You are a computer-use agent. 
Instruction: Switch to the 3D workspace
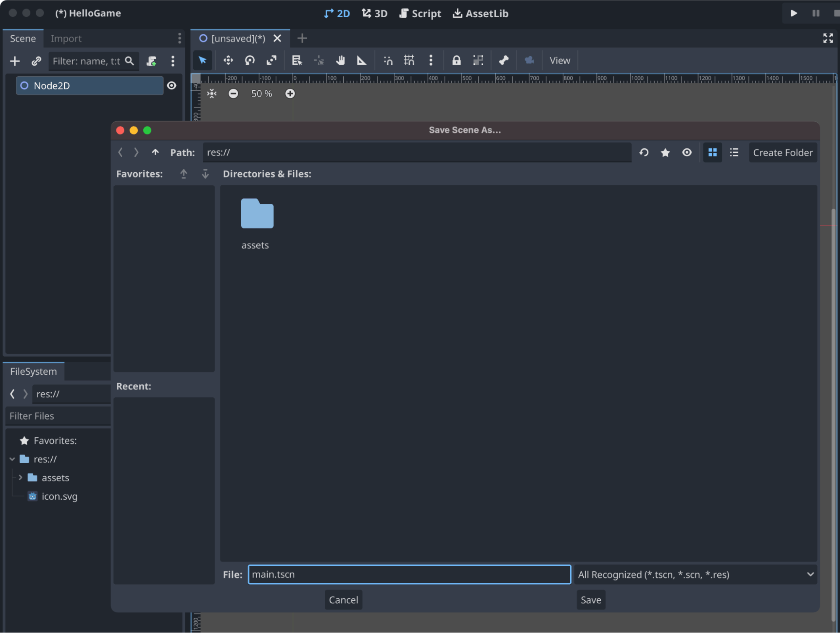click(374, 13)
